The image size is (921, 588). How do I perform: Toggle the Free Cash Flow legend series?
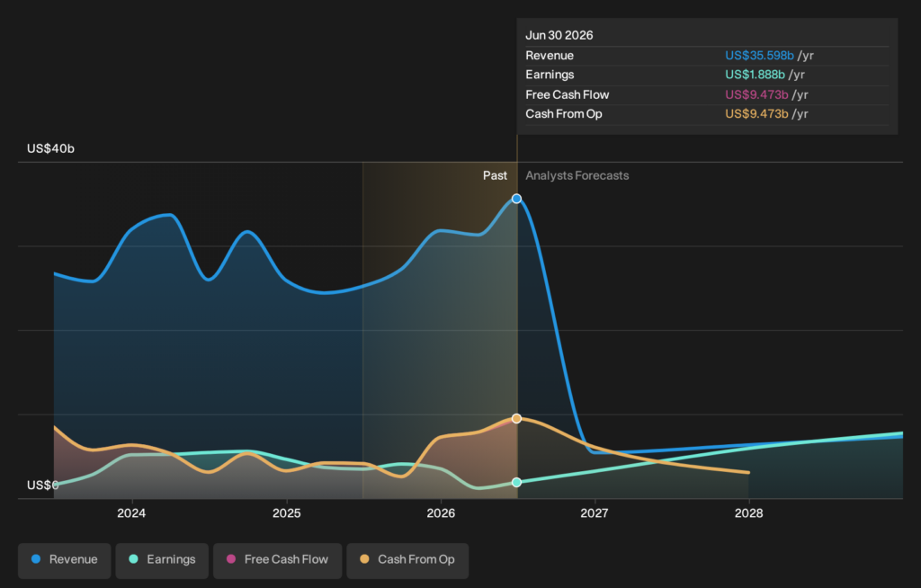tap(277, 560)
